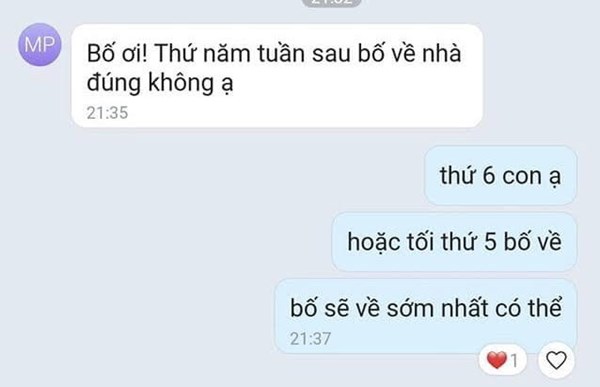
Task: Select the "thứ 6 con ạ" message bubble
Action: coord(501,175)
